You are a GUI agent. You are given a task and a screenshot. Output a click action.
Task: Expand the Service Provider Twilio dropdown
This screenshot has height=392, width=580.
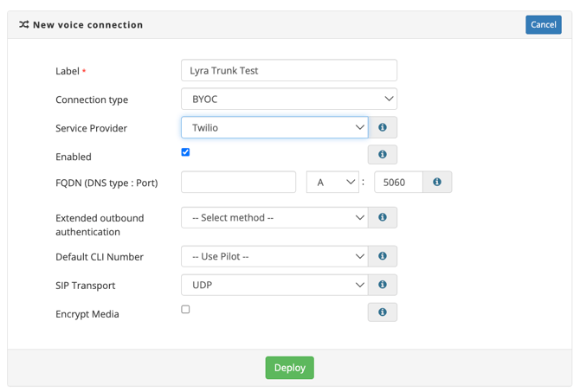pyautogui.click(x=274, y=128)
